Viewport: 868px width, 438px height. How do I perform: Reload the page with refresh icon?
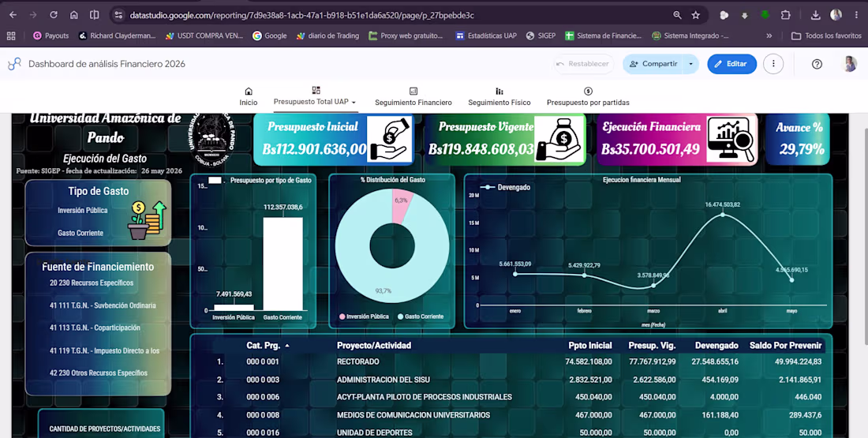[53, 15]
